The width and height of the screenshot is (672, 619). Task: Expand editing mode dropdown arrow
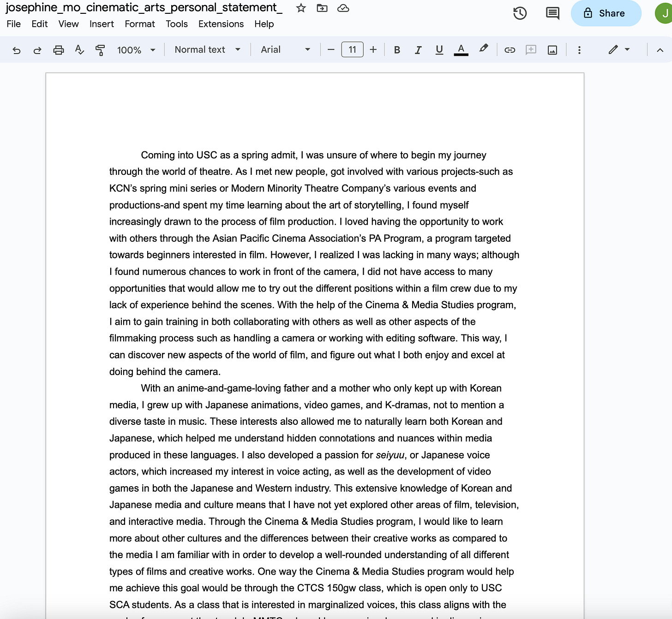point(627,49)
